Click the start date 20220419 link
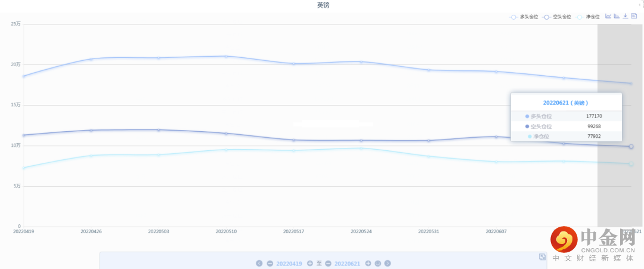 289,263
